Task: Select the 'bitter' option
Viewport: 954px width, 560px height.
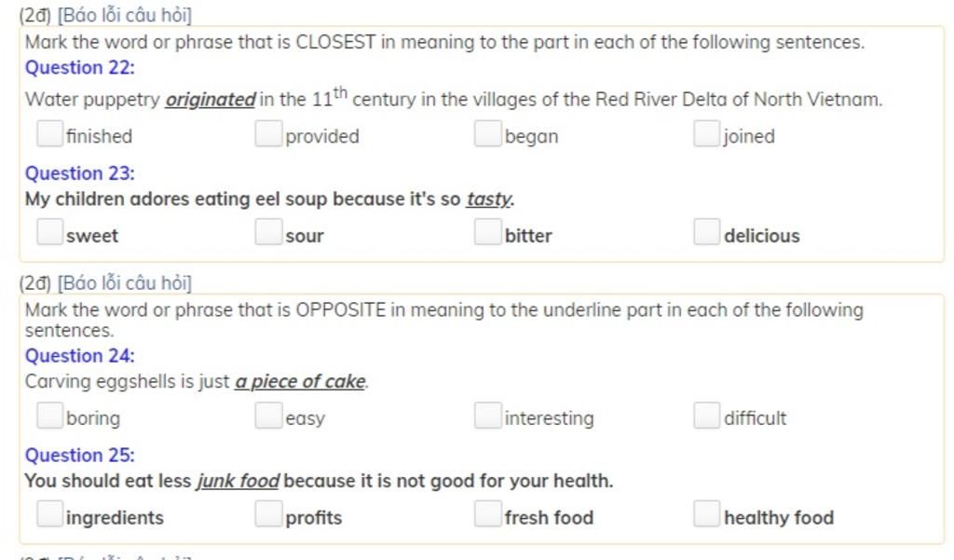Action: (x=487, y=232)
